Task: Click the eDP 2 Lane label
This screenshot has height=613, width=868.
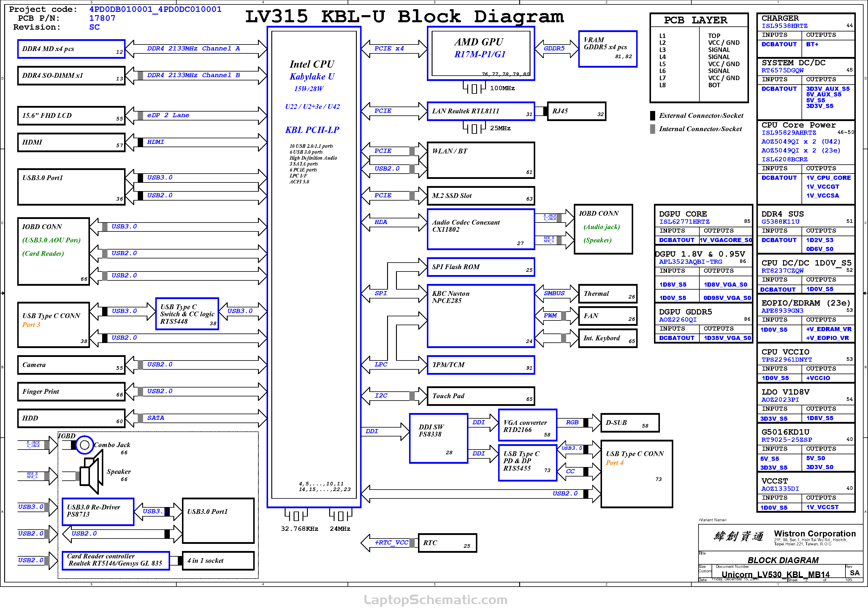Action: tap(168, 115)
